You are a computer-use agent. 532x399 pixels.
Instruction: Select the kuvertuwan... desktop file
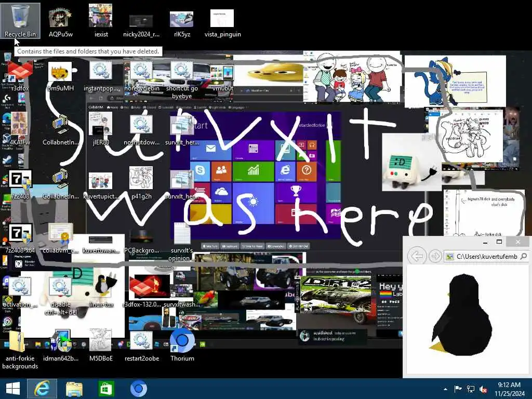pyautogui.click(x=101, y=244)
